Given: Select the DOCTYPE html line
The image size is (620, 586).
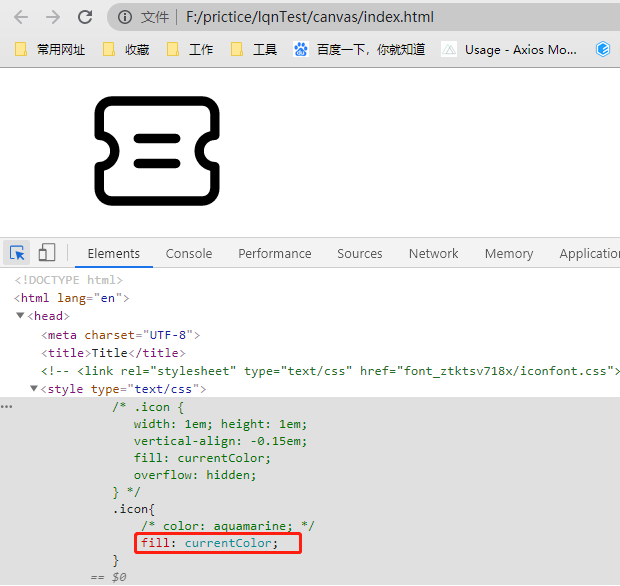Looking at the screenshot, I should pyautogui.click(x=68, y=280).
